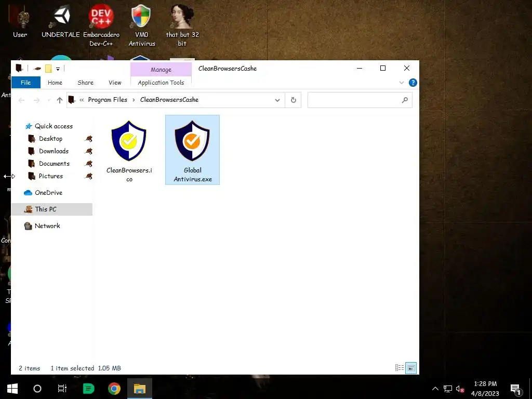Screen dimensions: 532x399
Task: Show hidden system tray icons
Action: (435, 389)
